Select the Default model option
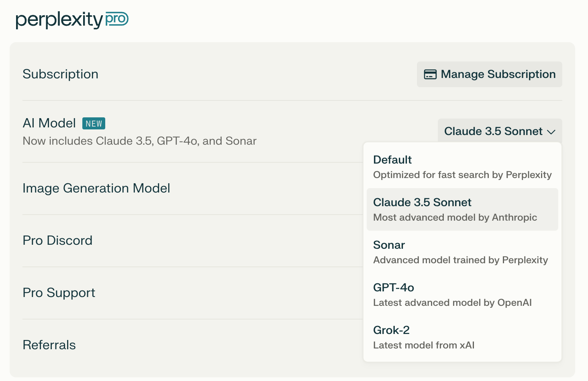588x381 pixels. coord(462,167)
